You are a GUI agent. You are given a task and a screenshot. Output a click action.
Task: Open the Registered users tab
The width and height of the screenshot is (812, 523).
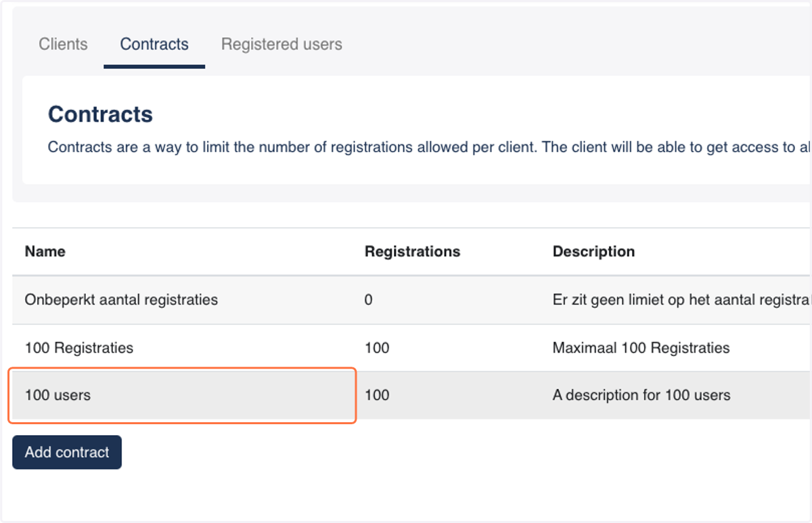tap(281, 45)
